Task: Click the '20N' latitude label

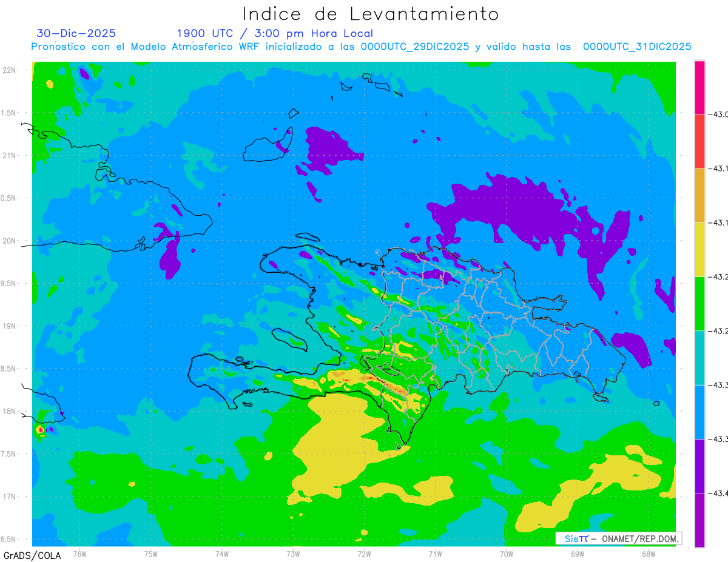Action: [x=10, y=241]
